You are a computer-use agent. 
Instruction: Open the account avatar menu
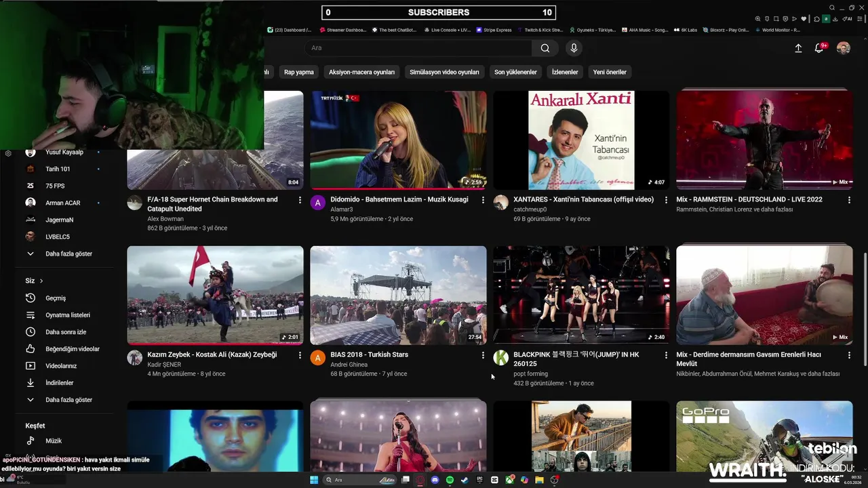(843, 48)
